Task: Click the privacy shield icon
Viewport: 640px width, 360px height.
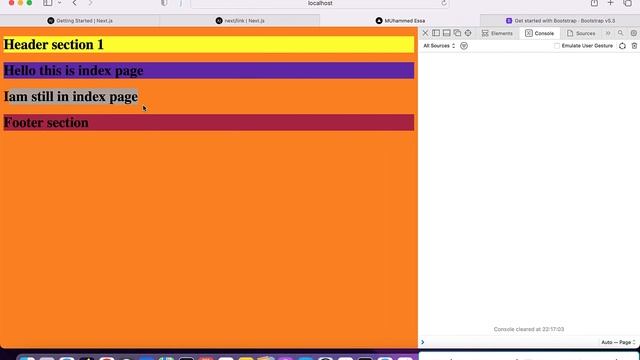Action: [164, 3]
